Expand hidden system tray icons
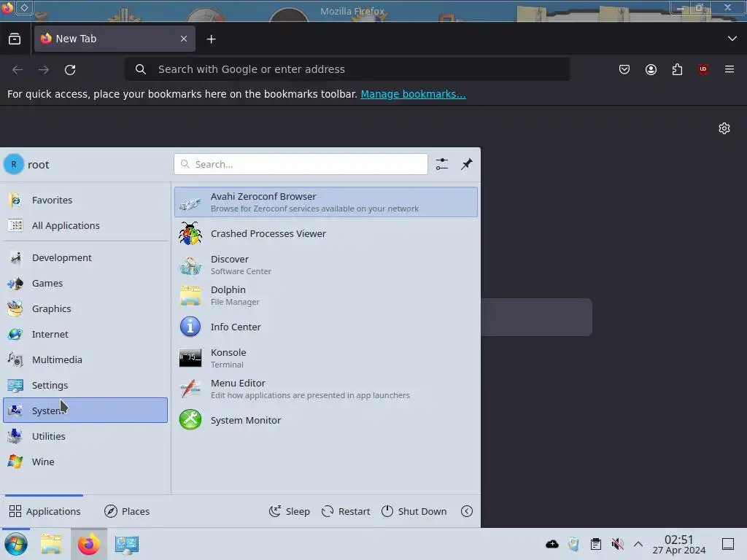Screen dimensions: 747x560 (x=638, y=544)
